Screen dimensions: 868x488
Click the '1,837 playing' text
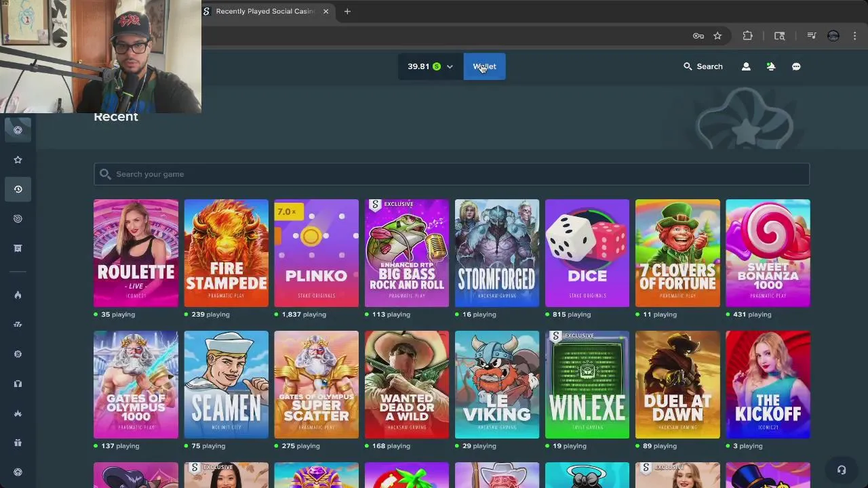[x=303, y=314]
